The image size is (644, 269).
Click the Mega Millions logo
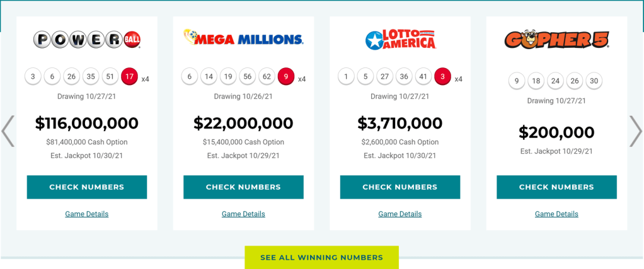coord(243,40)
